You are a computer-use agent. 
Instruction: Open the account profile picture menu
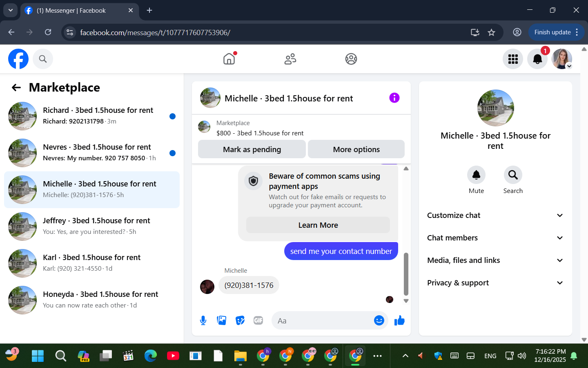pyautogui.click(x=562, y=59)
